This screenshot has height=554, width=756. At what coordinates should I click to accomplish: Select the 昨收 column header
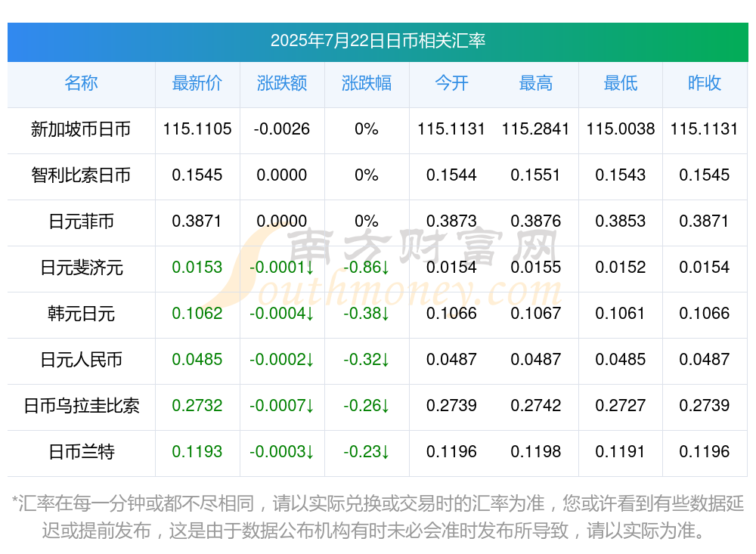(705, 83)
